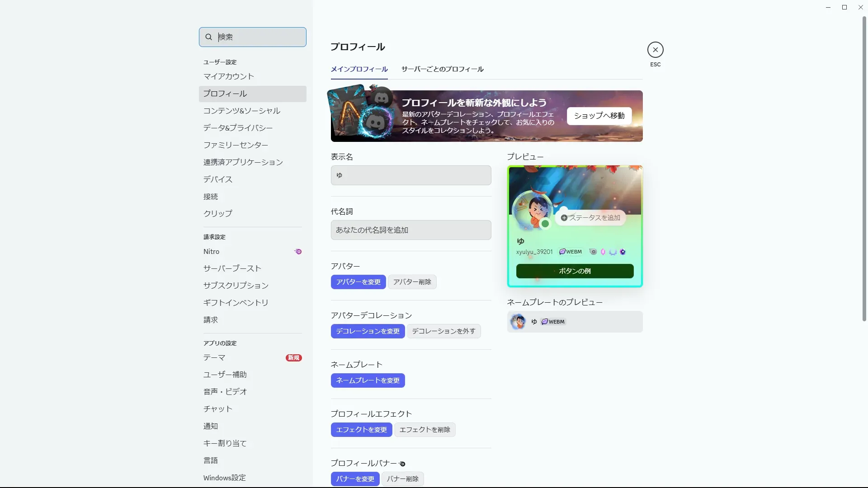868x488 pixels.
Task: Click the avatar in the profile preview card
Action: (532, 211)
